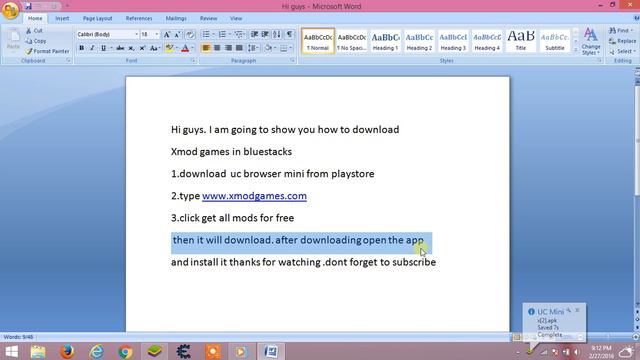The image size is (640, 360).
Task: Toggle Bold formatting
Action: coord(82,48)
